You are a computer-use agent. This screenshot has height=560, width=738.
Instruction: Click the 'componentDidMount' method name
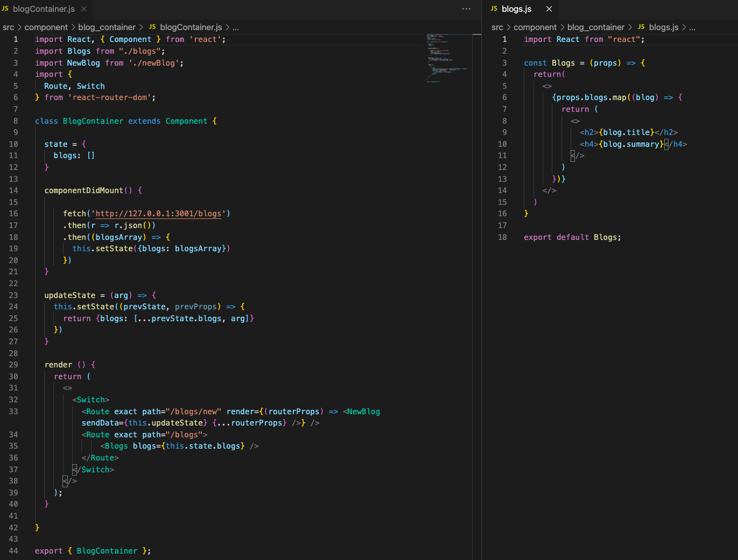pos(84,190)
